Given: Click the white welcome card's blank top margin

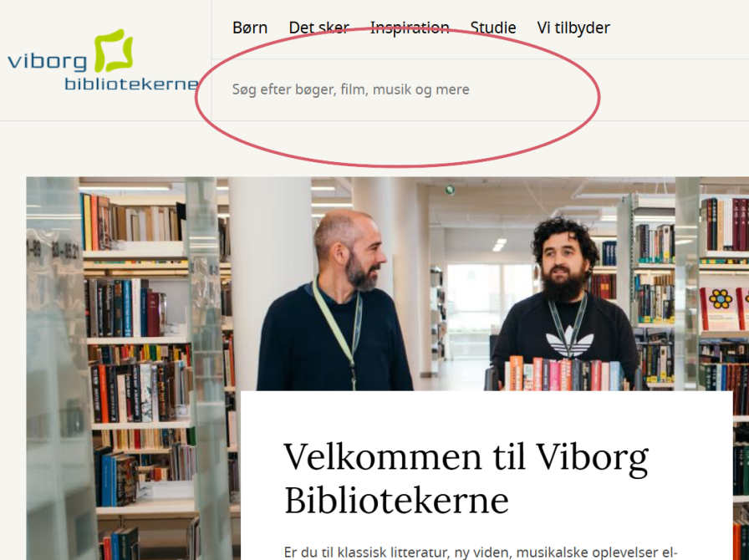Looking at the screenshot, I should [487, 413].
